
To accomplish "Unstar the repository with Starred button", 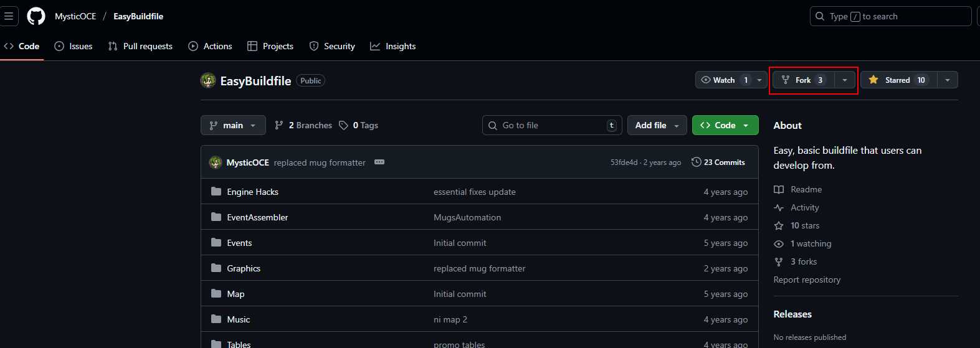I will pos(898,80).
